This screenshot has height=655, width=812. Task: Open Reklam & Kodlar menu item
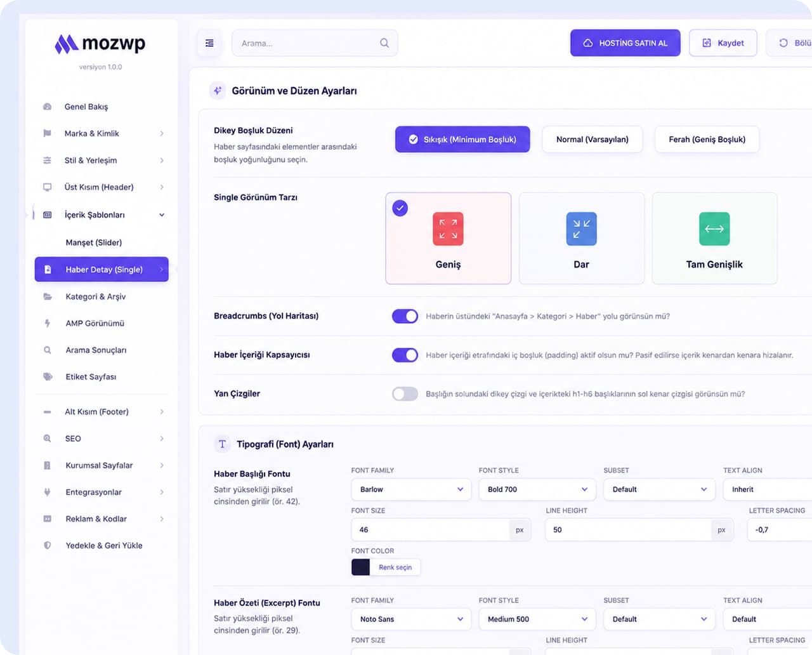(101, 519)
